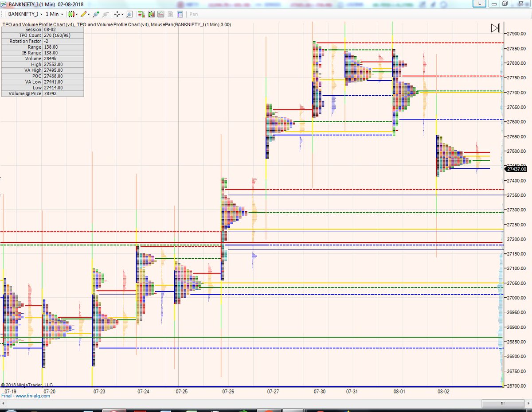Click the High value 27552.00

(53, 65)
